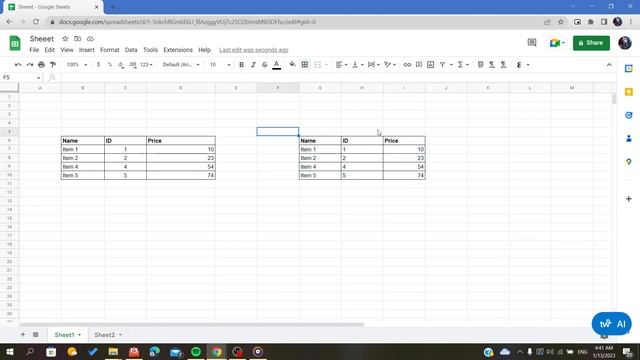Open Google Maps side panel
This screenshot has width=640, height=360.
(x=629, y=162)
